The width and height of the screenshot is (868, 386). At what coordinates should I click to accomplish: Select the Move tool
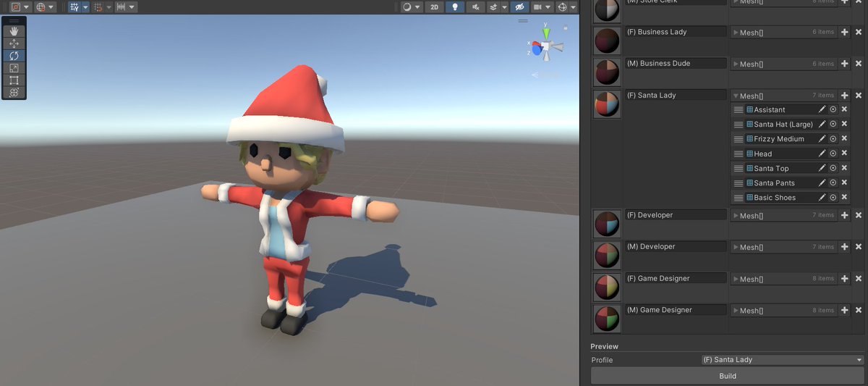pos(14,43)
